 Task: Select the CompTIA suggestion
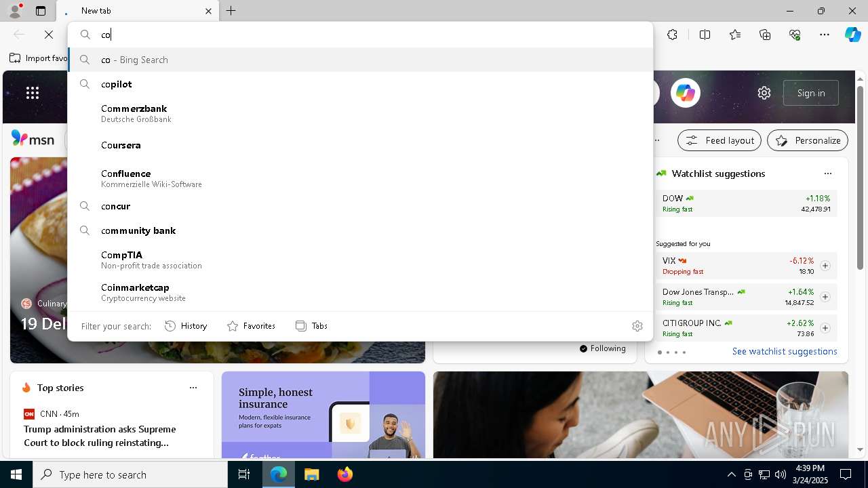coord(360,260)
